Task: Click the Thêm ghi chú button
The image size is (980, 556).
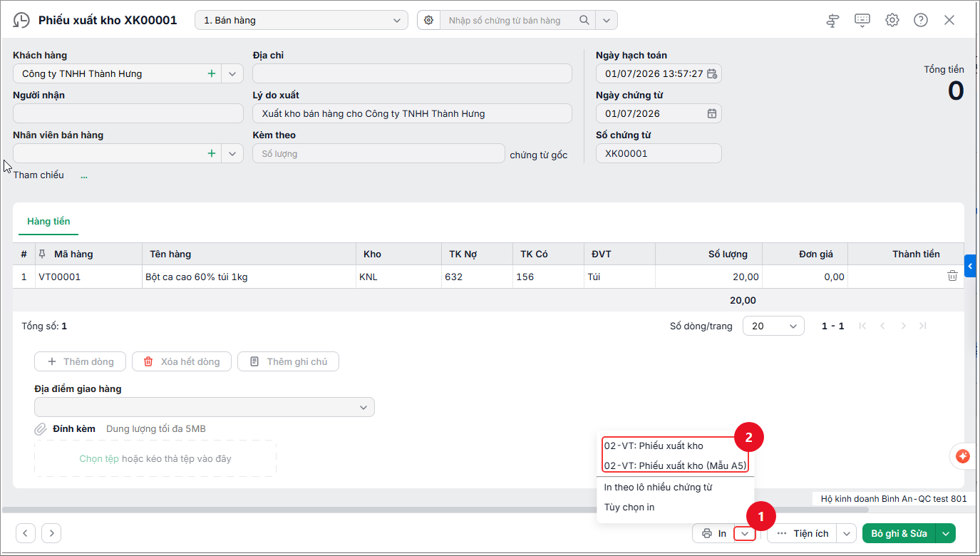Action: [288, 361]
